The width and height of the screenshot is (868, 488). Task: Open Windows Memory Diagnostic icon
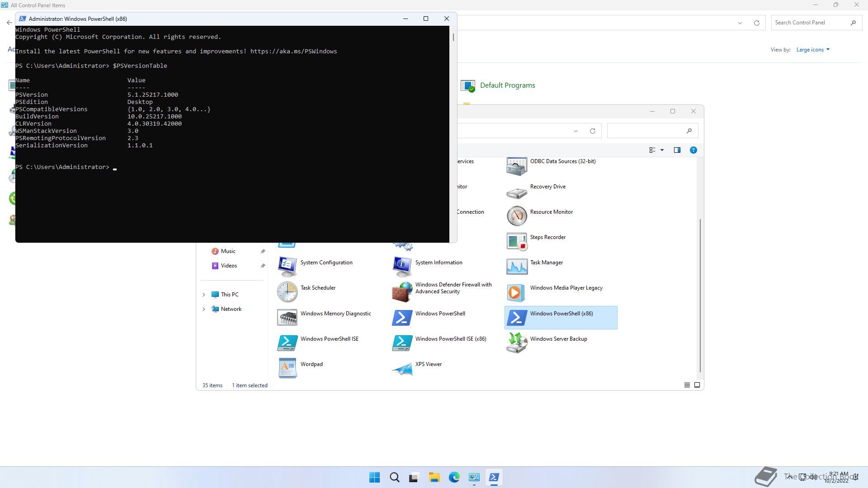(x=288, y=318)
